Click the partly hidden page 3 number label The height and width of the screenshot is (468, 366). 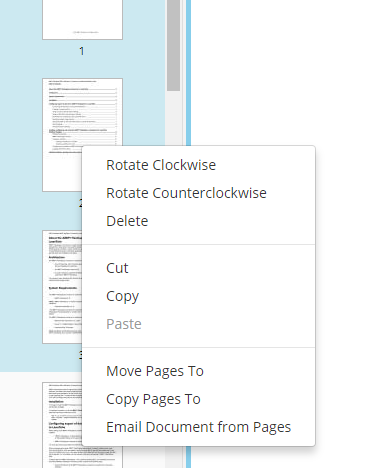point(80,355)
